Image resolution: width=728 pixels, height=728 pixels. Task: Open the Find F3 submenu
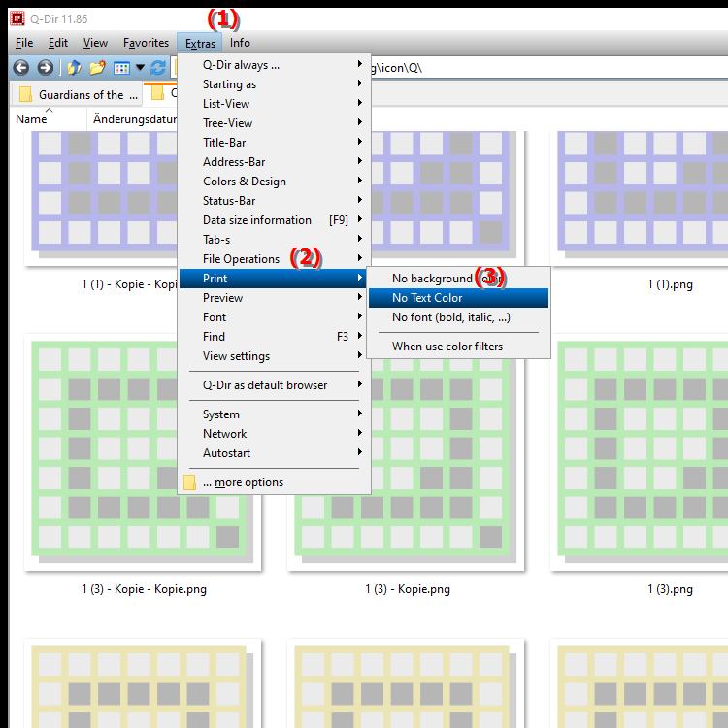tap(274, 337)
